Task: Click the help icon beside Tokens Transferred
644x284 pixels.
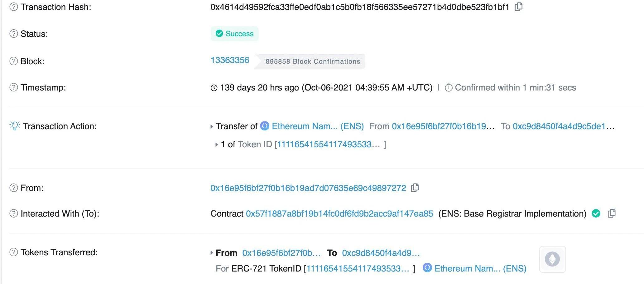Action: [x=14, y=252]
